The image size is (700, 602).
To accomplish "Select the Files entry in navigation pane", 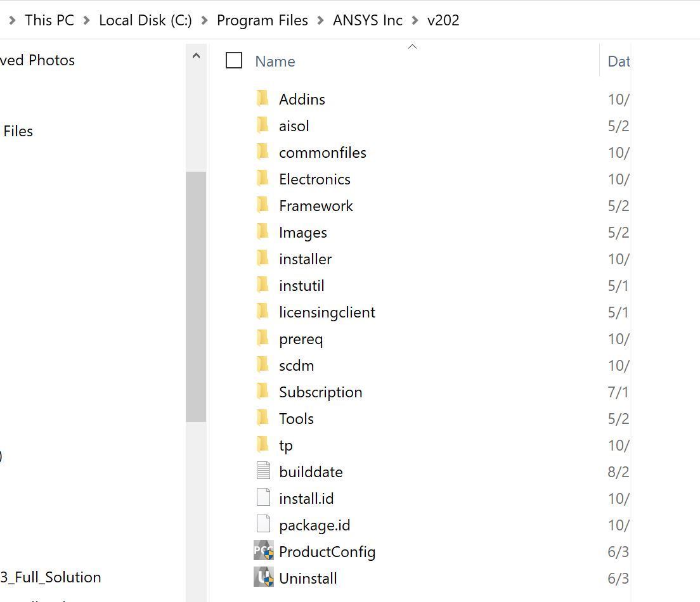I will 18,131.
